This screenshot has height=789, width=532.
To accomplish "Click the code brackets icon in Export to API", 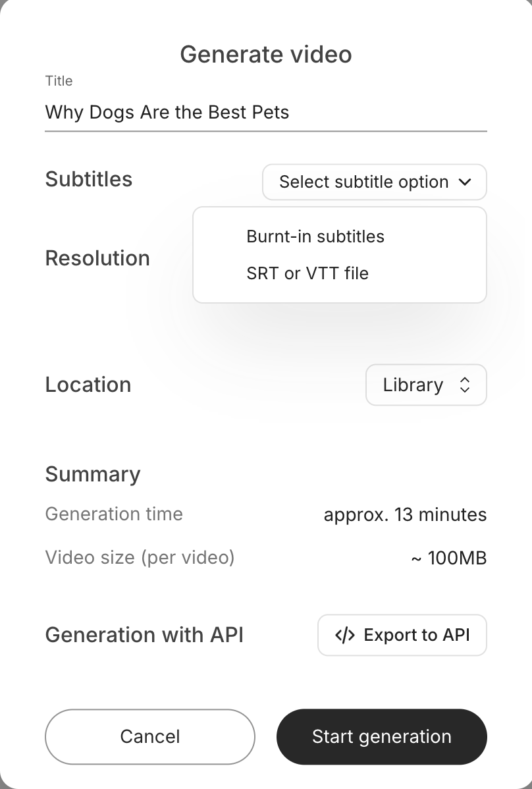I will tap(345, 636).
